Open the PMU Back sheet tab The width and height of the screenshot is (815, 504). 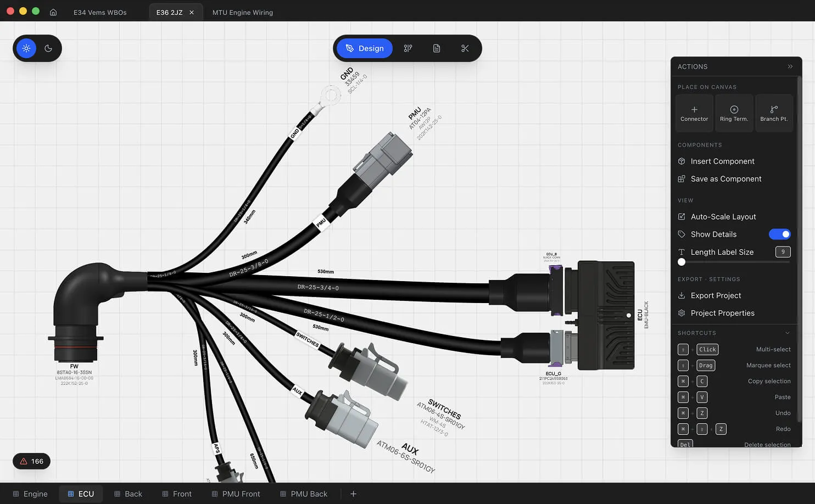[x=304, y=494]
